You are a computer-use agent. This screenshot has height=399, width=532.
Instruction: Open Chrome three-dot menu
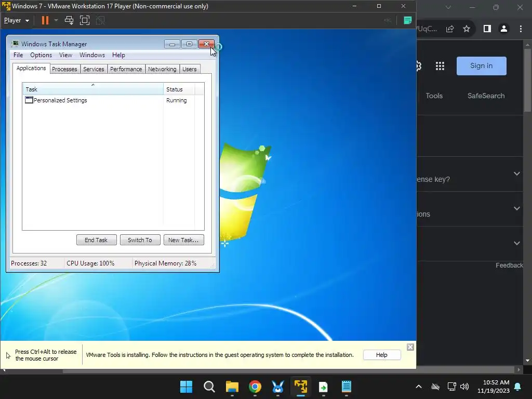point(521,29)
